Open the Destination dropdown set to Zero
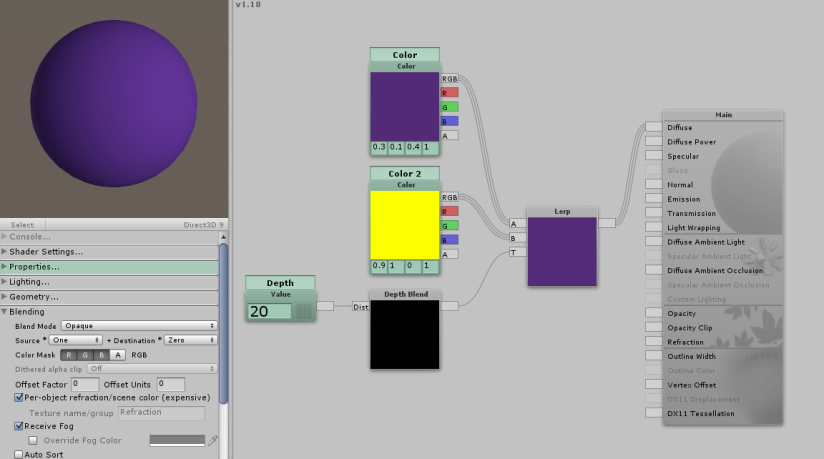Screen dimensions: 824x459 click(x=190, y=340)
